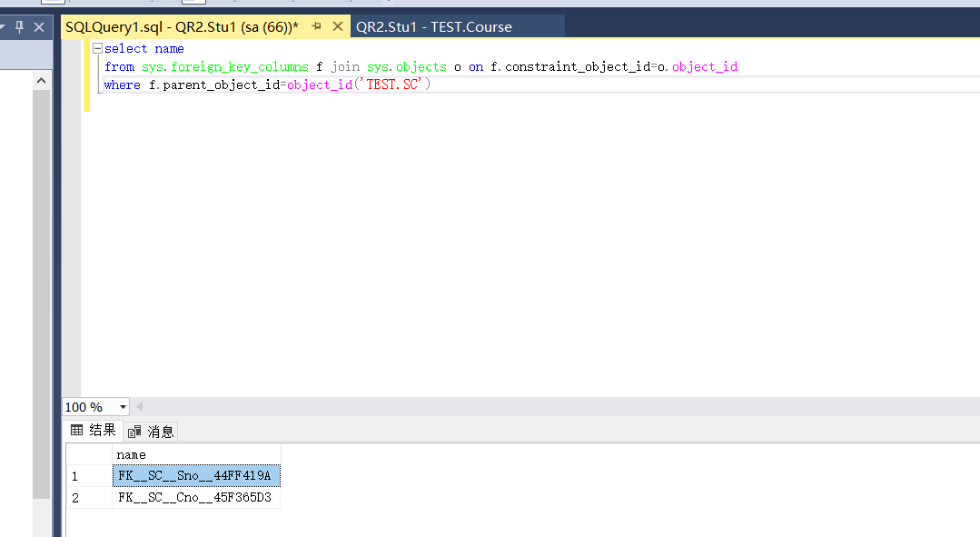Switch to the SQLQuery1.sql query tab
The image size is (980, 537).
pyautogui.click(x=182, y=27)
